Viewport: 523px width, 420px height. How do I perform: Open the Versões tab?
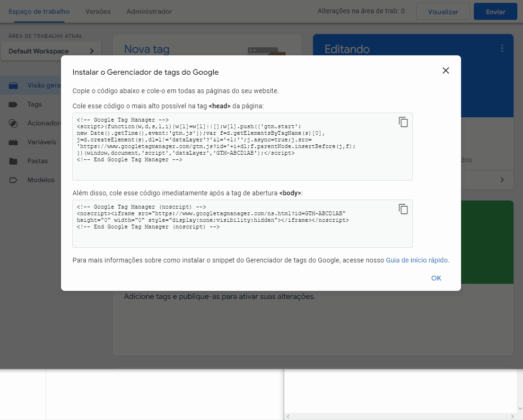tap(98, 11)
